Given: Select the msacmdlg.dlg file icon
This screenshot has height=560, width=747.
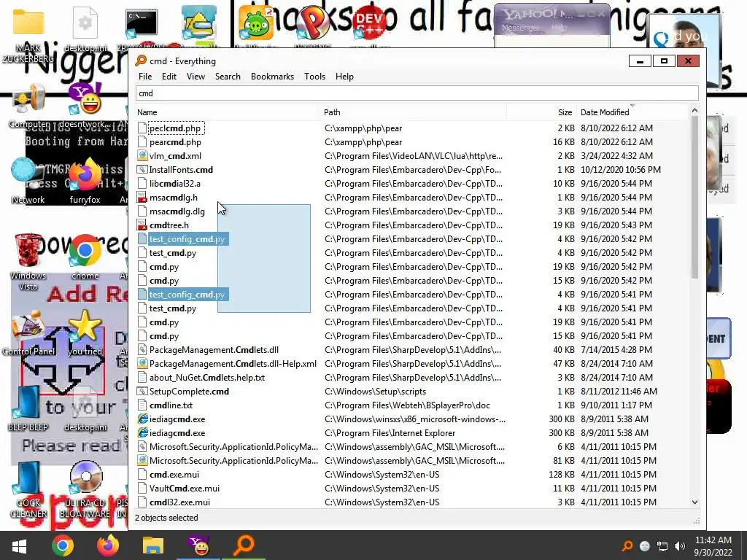Looking at the screenshot, I should [x=142, y=211].
